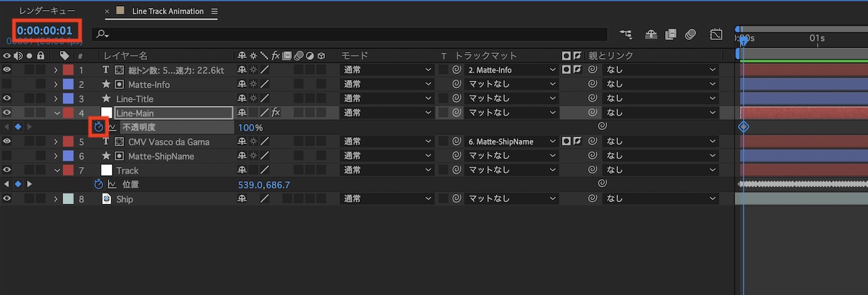Hide the Line-Title layer with its eye
The image size is (868, 295).
[7, 99]
